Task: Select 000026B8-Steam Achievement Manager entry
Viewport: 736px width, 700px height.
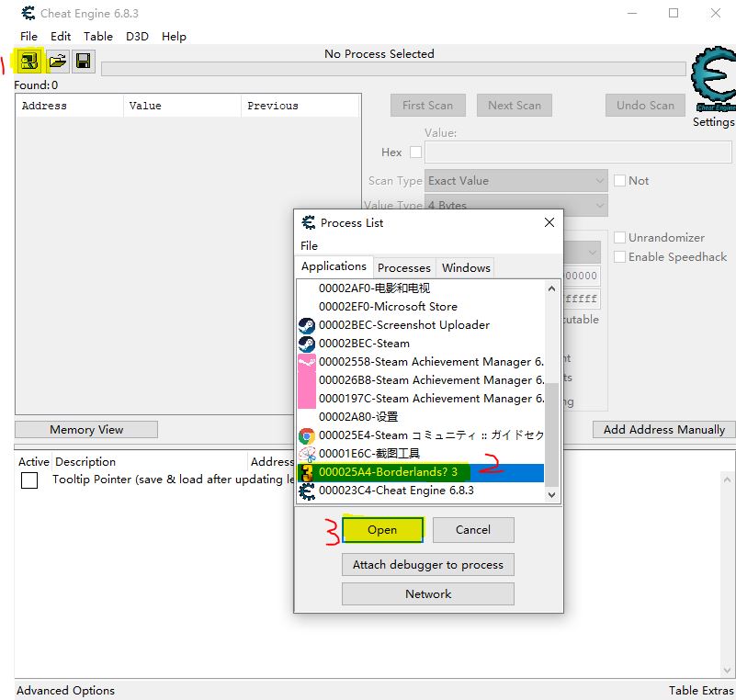Action: (x=421, y=380)
